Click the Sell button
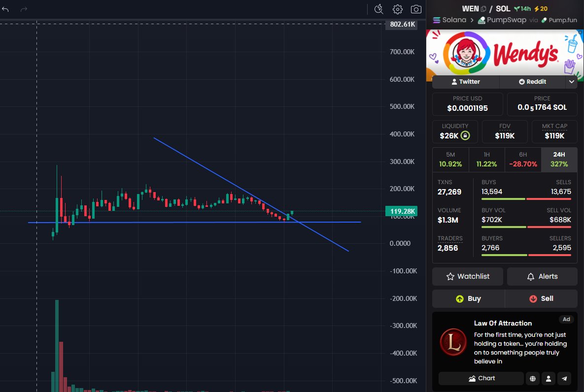Screen dimensions: 584x392 tap(541, 298)
